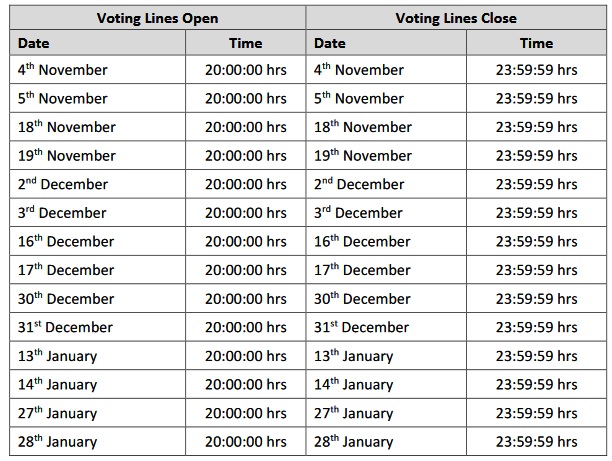Select the Time subheader under Voting Lines Close

click(536, 44)
